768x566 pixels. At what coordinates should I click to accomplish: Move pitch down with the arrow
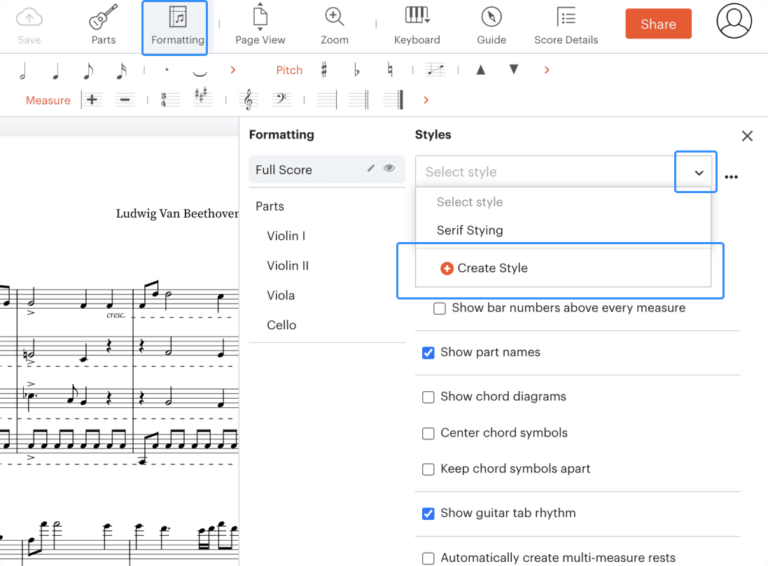point(514,70)
